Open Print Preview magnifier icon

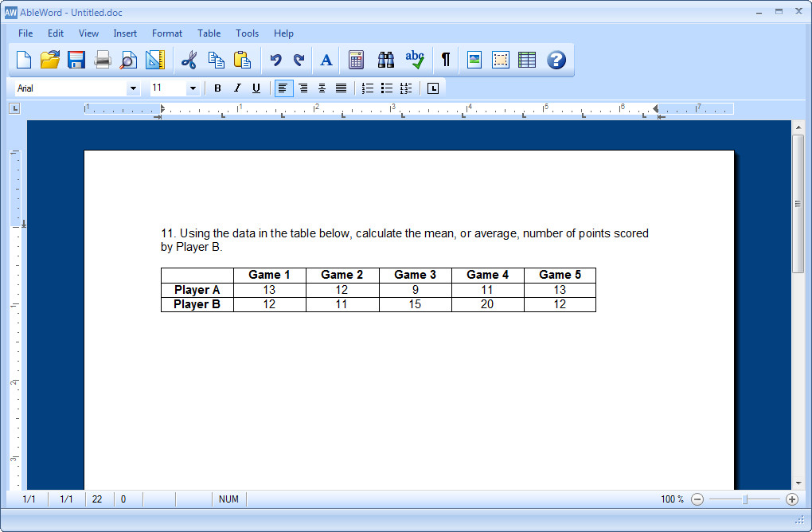coord(128,60)
